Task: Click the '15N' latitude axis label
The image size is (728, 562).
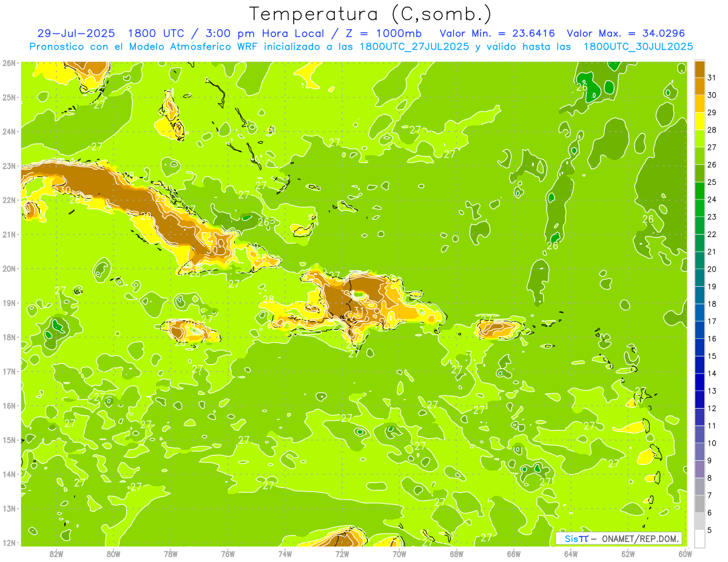Action: tap(8, 440)
